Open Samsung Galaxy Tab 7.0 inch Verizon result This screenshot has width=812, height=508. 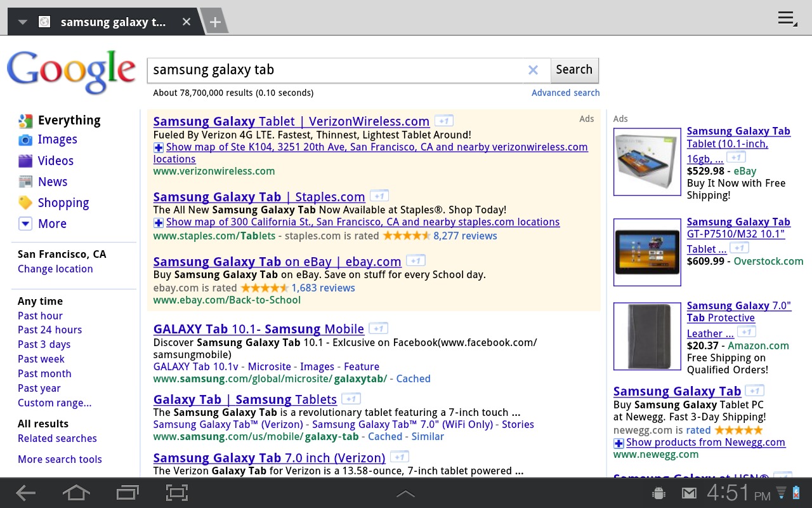click(269, 458)
